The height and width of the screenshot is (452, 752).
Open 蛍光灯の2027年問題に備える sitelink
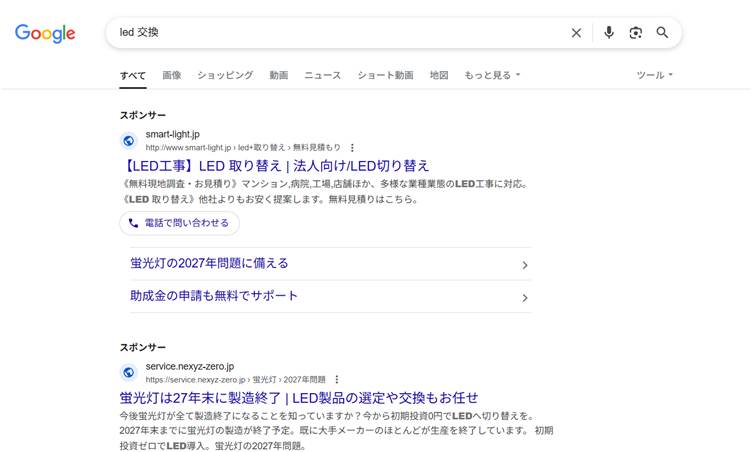coord(209,263)
